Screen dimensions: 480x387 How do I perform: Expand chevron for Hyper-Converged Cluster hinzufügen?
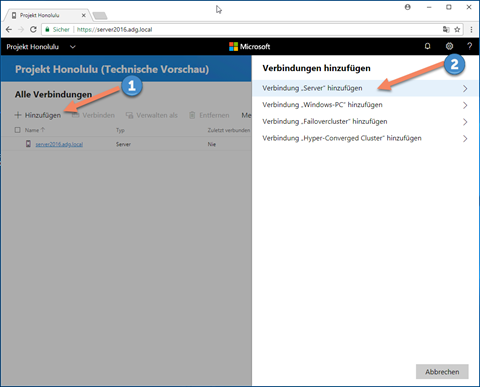(x=465, y=138)
